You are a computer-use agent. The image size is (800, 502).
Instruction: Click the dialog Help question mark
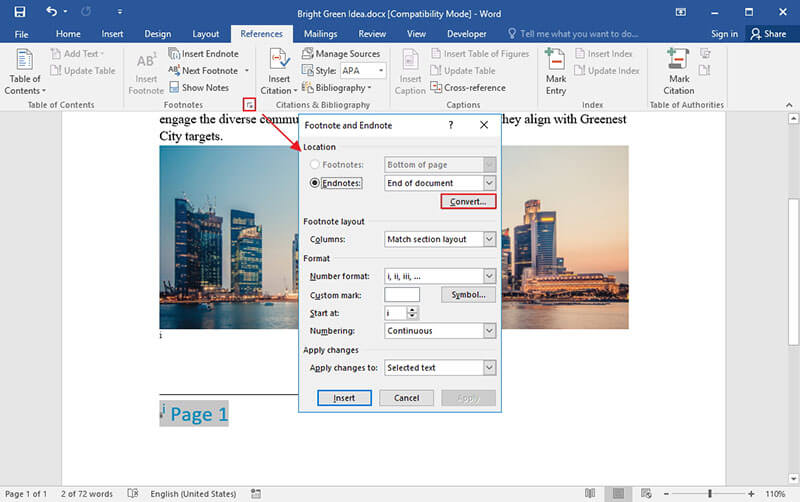click(451, 125)
